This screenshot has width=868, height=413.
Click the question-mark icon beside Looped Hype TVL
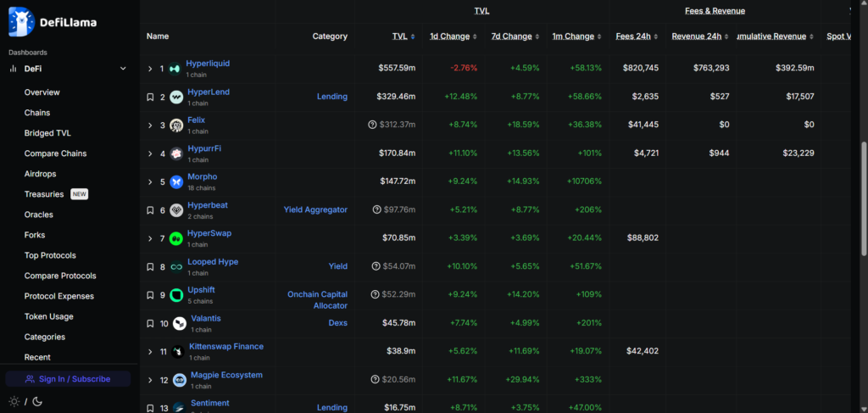[376, 266]
